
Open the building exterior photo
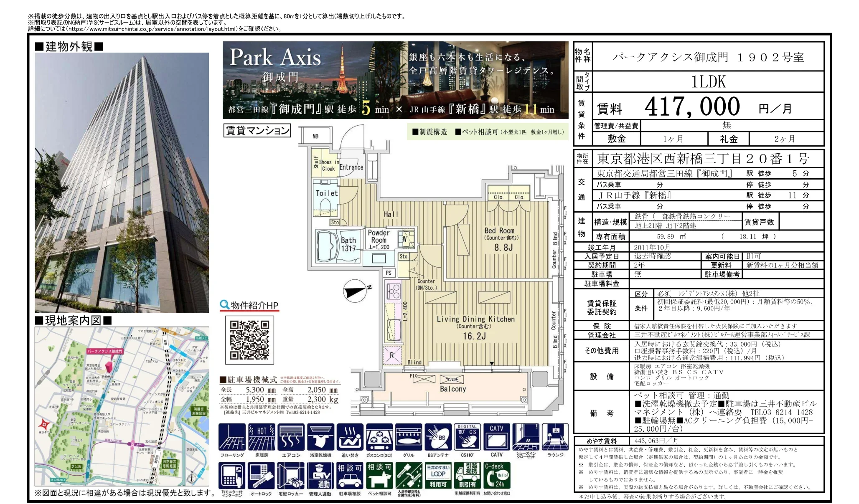122,182
